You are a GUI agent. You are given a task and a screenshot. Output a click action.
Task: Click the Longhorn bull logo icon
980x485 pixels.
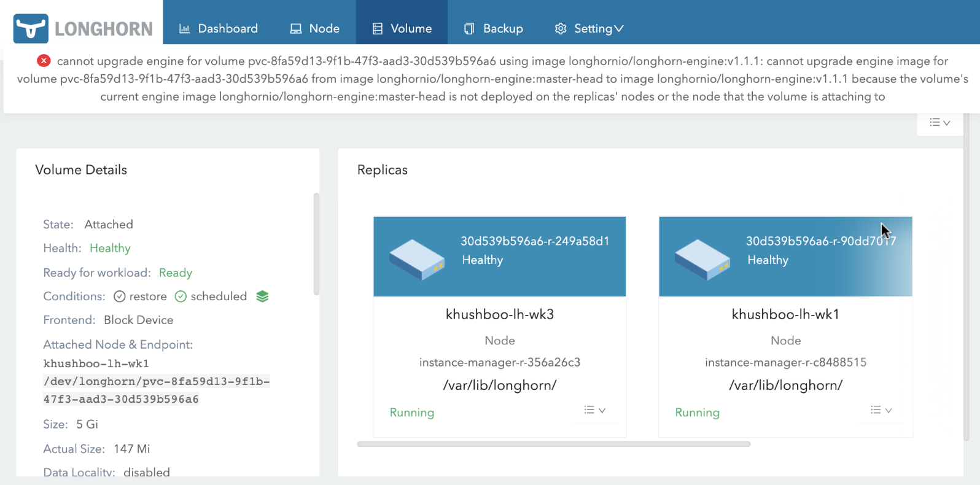click(31, 28)
